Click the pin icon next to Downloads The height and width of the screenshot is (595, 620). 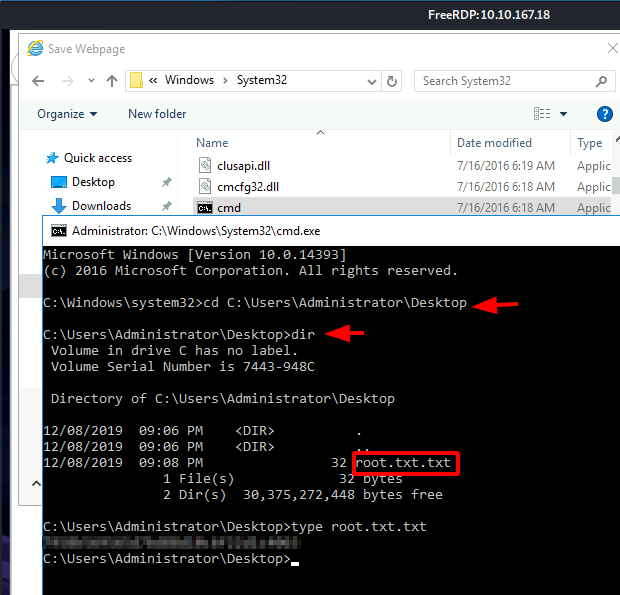pyautogui.click(x=167, y=206)
